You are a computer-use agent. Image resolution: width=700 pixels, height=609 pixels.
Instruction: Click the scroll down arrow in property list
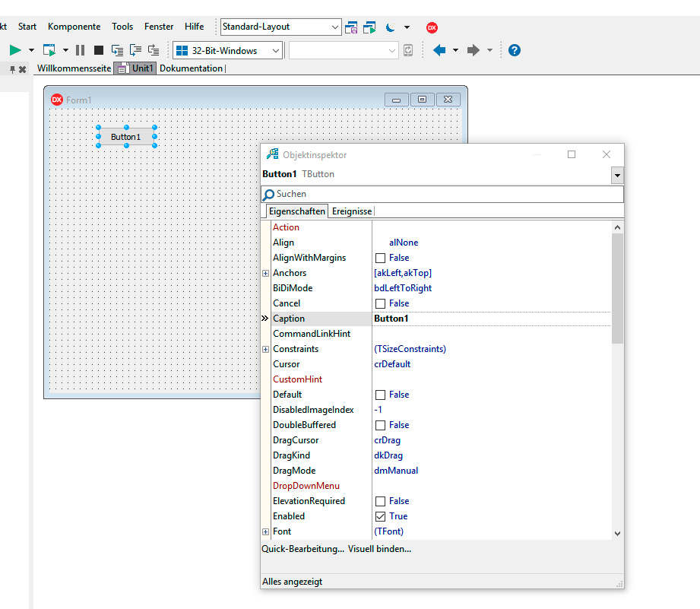coord(617,534)
